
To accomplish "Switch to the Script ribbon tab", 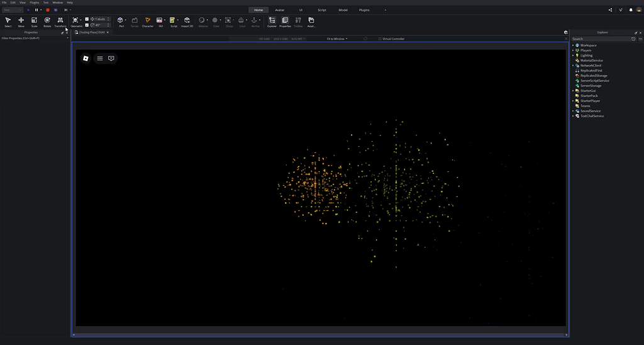I will (321, 10).
